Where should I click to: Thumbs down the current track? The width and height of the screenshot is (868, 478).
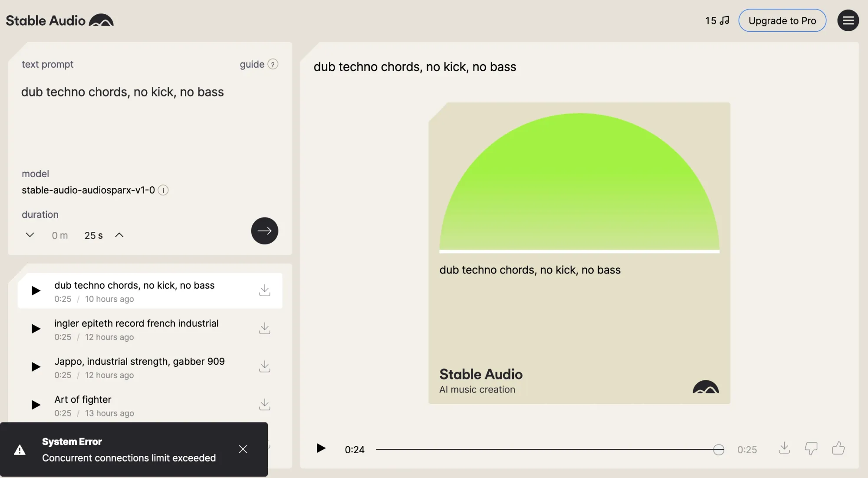pos(811,448)
